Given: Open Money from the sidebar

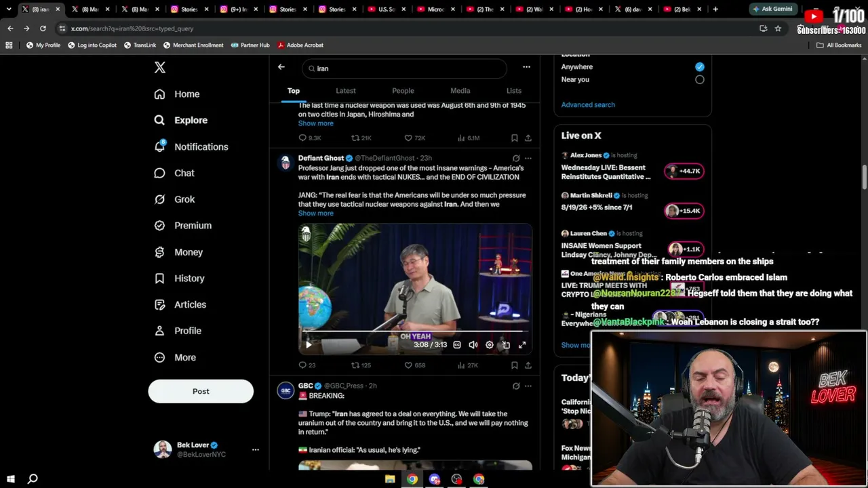Looking at the screenshot, I should coord(179,252).
